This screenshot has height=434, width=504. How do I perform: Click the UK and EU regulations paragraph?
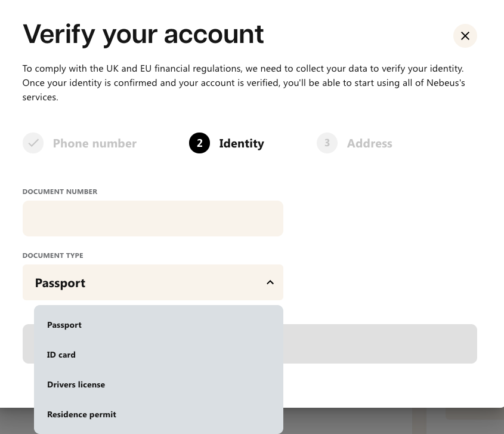point(243,83)
